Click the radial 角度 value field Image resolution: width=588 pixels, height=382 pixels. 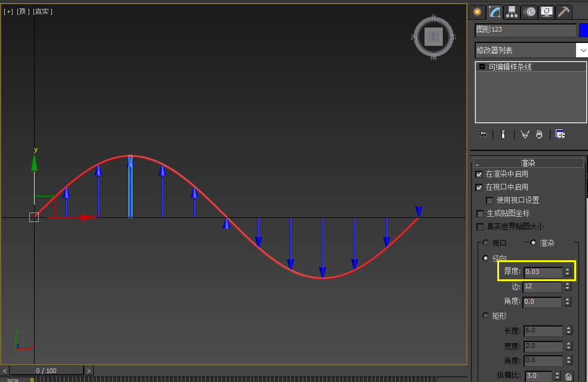[x=542, y=301]
